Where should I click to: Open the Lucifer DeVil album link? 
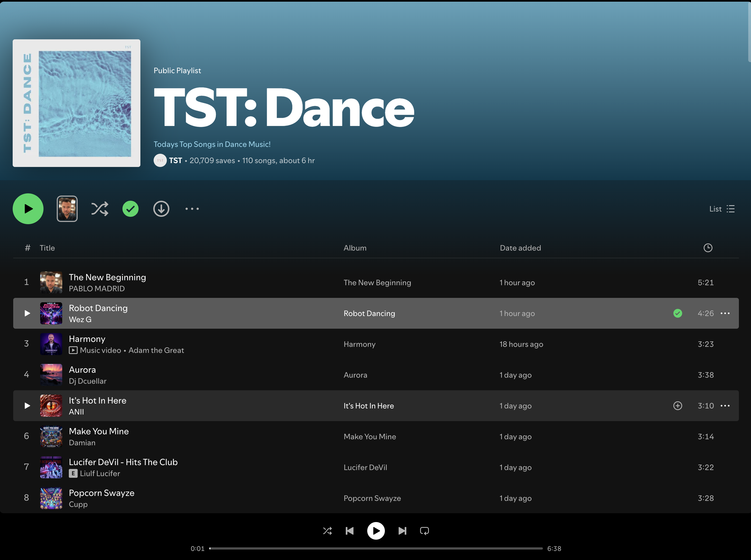click(x=365, y=468)
